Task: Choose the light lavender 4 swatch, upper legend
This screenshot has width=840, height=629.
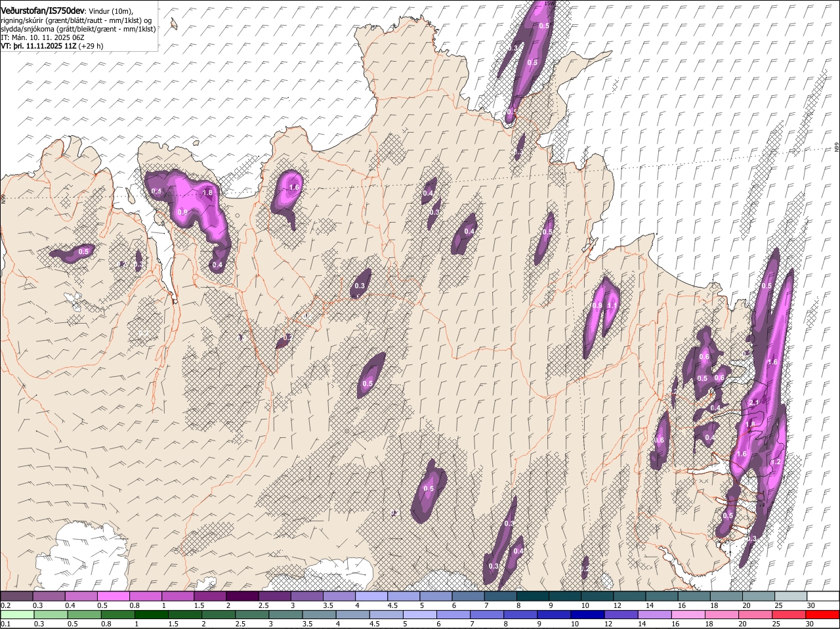Action: [370, 596]
